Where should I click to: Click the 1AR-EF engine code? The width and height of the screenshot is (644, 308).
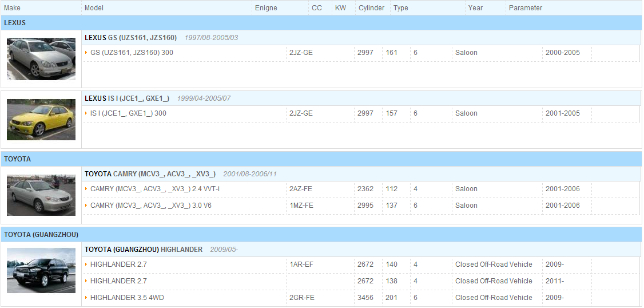point(301,264)
